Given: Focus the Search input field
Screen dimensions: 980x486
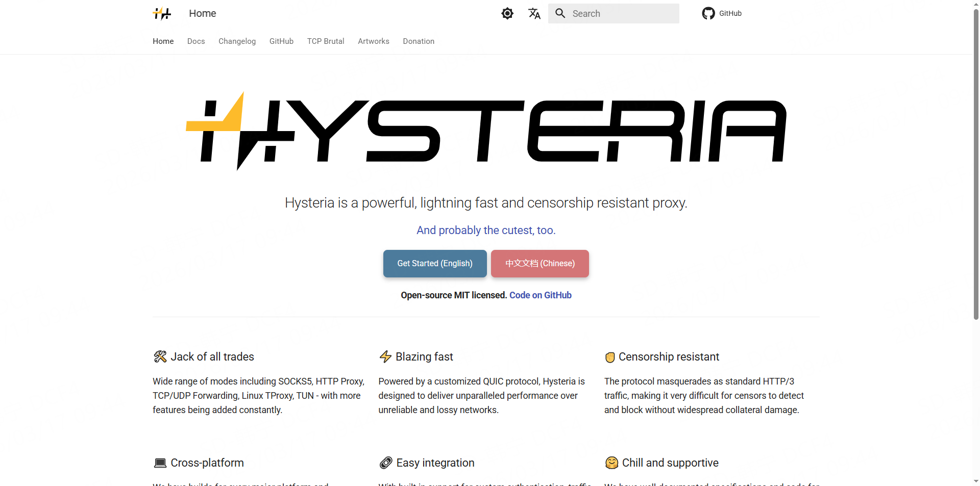Looking at the screenshot, I should pos(623,14).
